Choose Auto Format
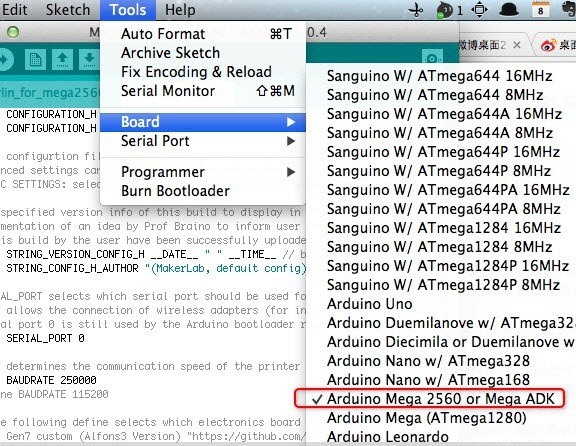 [203, 34]
